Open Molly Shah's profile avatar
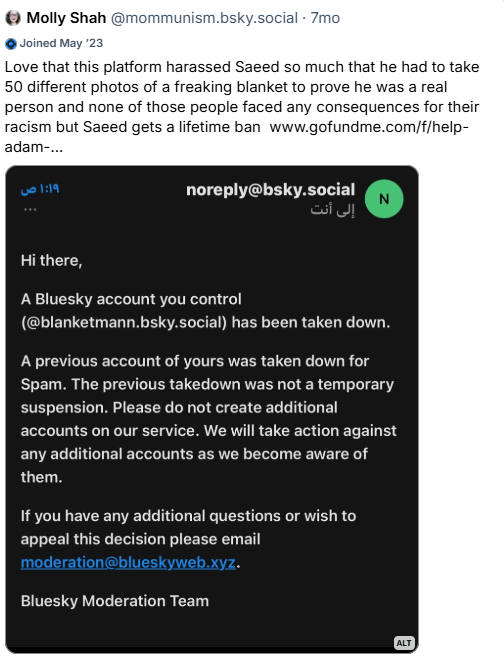 tap(13, 18)
